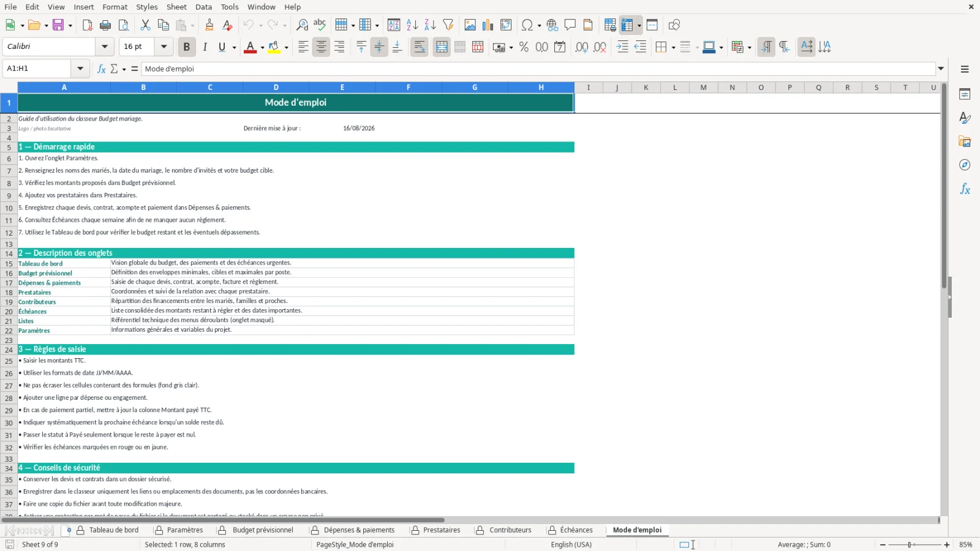
Task: Click the Copy icon
Action: tap(163, 25)
